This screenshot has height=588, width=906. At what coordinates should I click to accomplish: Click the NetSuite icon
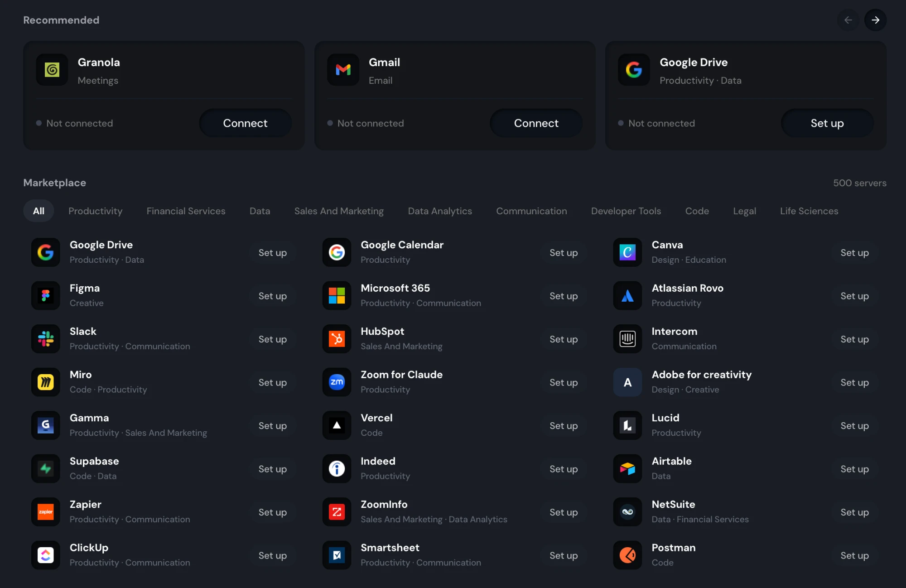point(627,512)
